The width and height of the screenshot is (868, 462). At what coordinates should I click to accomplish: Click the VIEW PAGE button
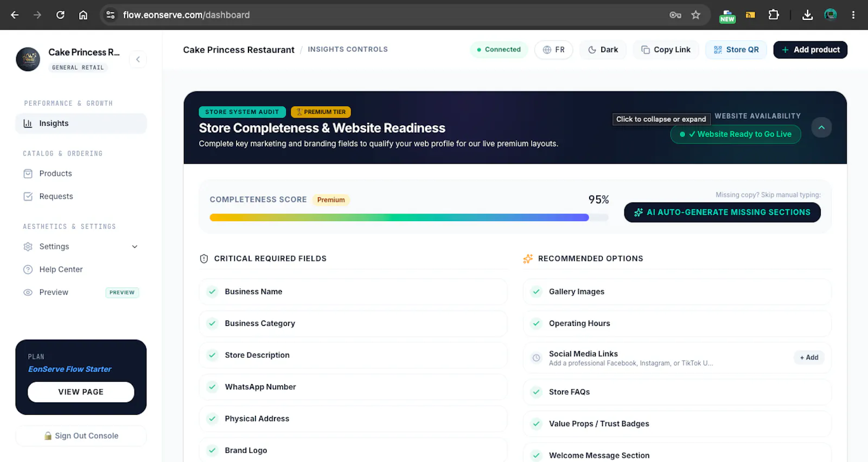point(81,392)
